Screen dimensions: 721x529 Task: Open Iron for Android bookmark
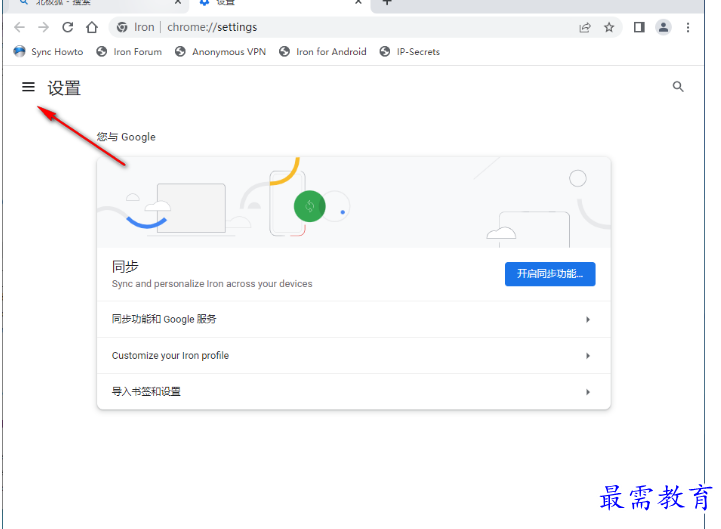click(x=323, y=52)
